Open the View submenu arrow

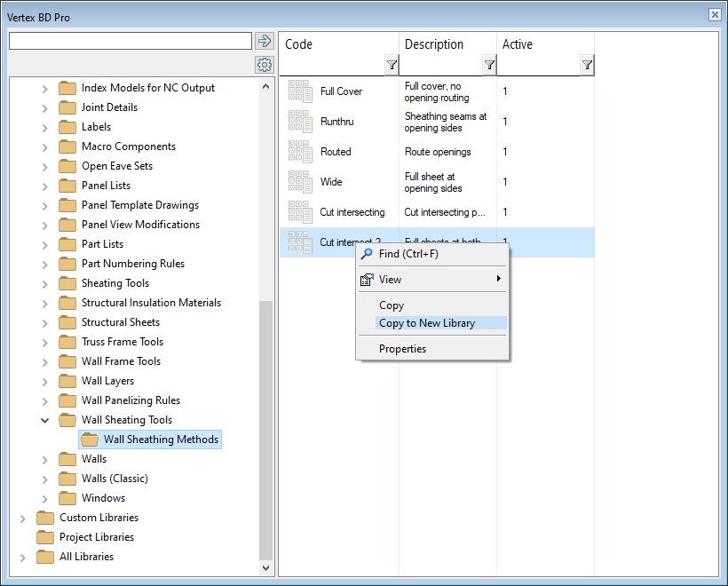499,279
